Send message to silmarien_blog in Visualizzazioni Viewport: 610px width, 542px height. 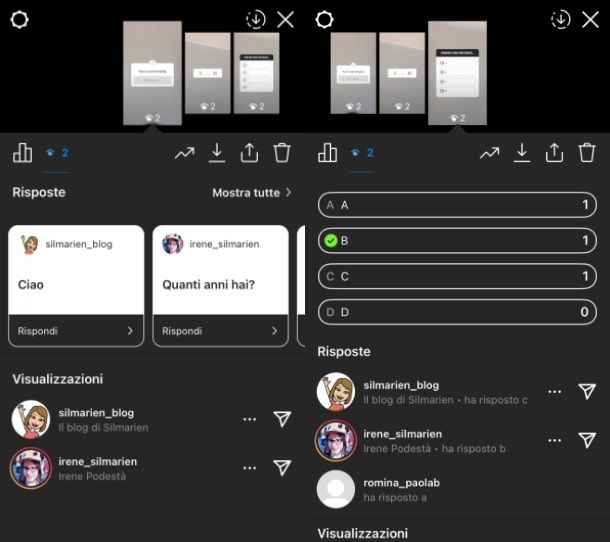click(282, 419)
